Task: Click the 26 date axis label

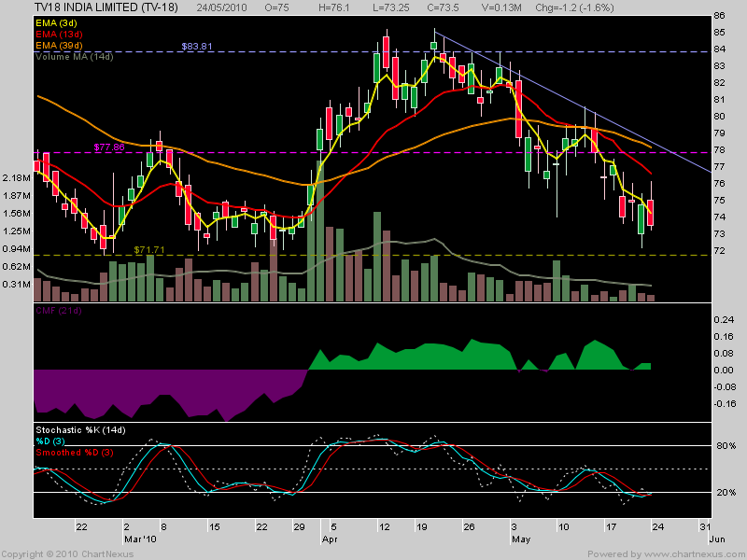Action: pos(470,526)
